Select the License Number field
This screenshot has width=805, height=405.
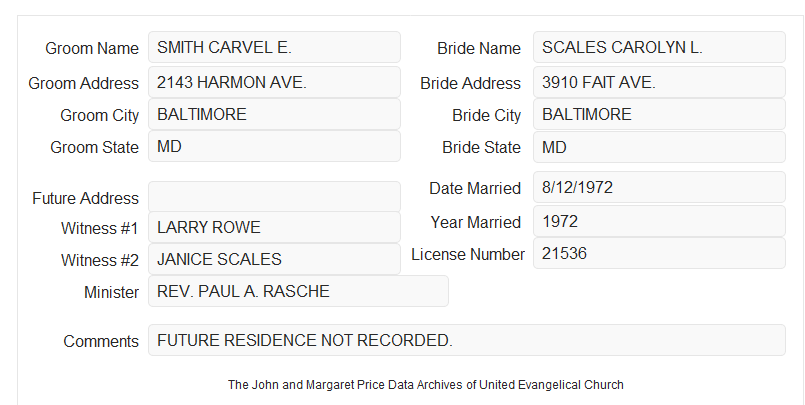point(659,253)
